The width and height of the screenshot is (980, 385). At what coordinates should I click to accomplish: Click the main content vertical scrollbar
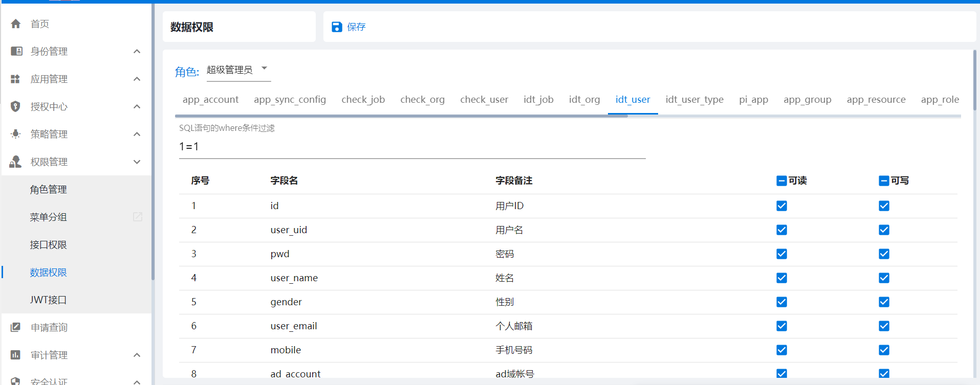(x=974, y=80)
